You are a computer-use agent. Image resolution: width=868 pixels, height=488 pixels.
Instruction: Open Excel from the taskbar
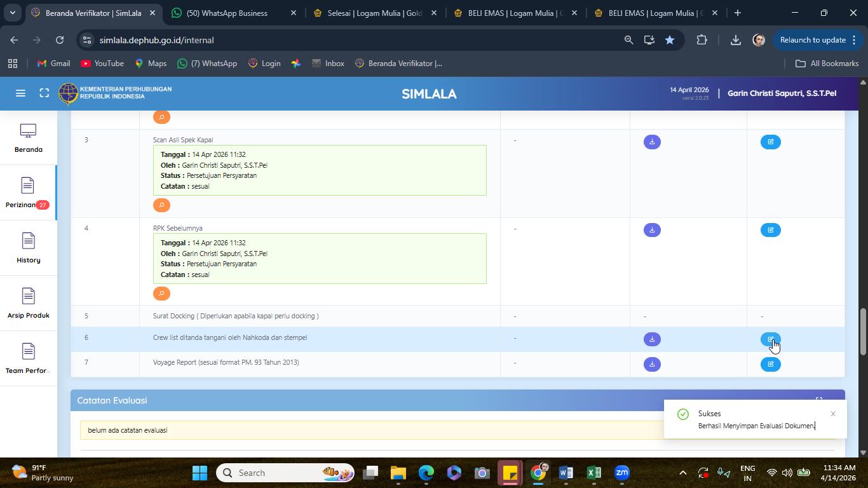pos(593,473)
